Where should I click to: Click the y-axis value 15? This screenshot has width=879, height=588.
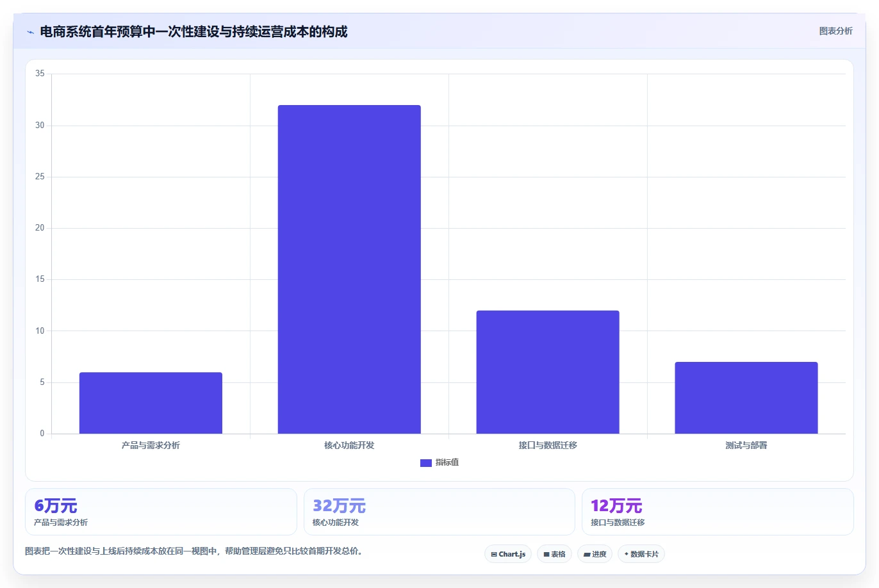(40, 279)
